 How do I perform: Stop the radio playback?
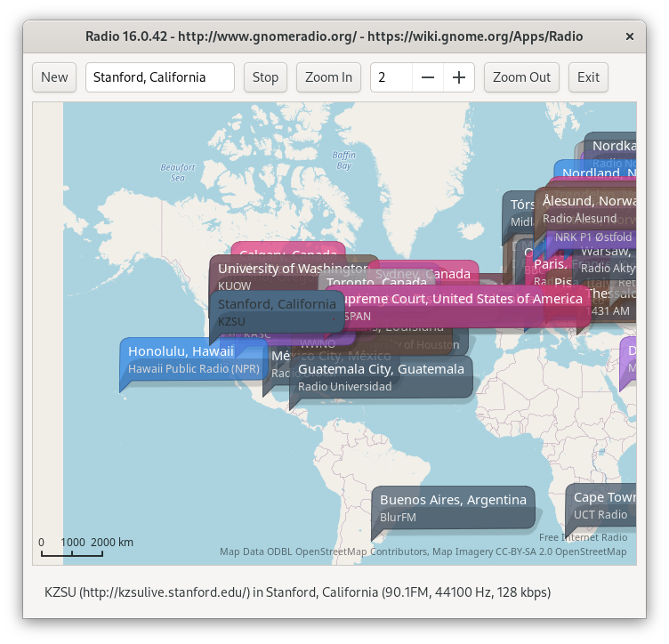tap(265, 77)
